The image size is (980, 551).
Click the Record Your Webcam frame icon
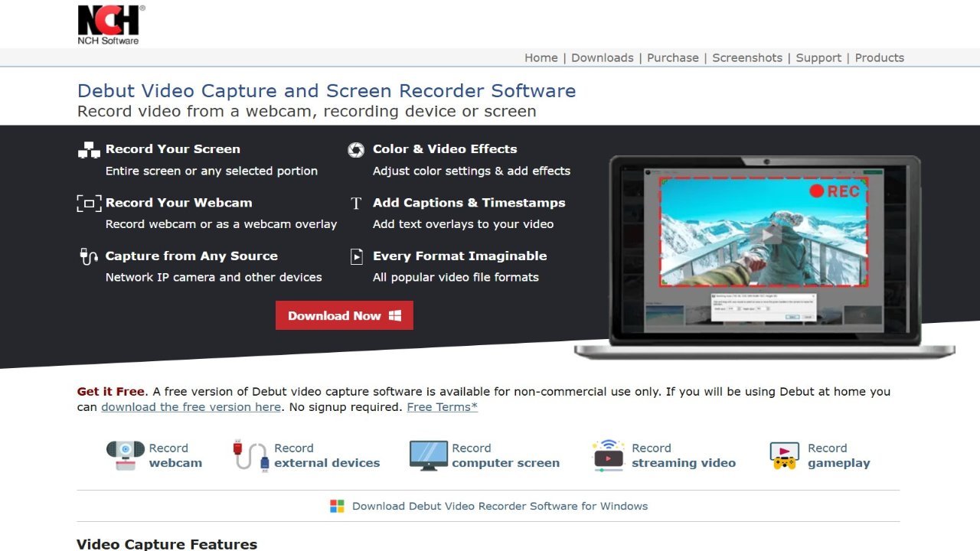click(x=89, y=203)
